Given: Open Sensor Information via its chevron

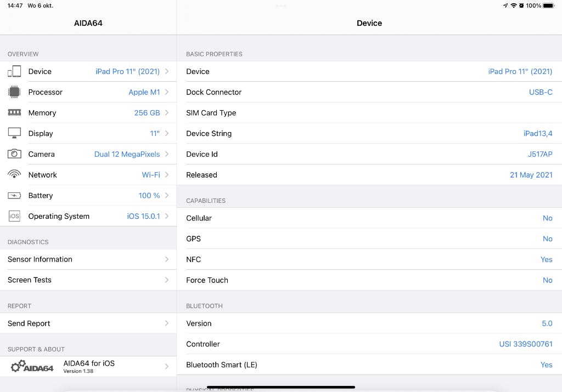Looking at the screenshot, I should point(167,259).
